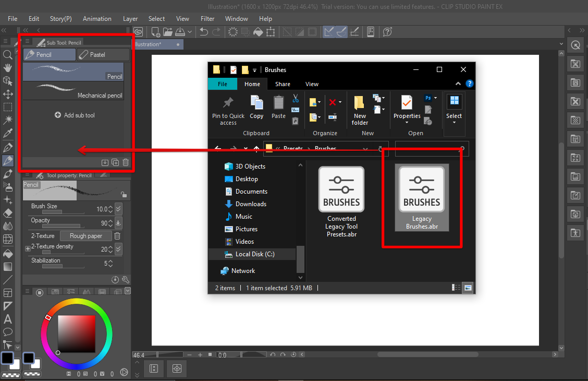Delete the Rough paper texture
Screen dimensions: 588x381
pos(118,236)
